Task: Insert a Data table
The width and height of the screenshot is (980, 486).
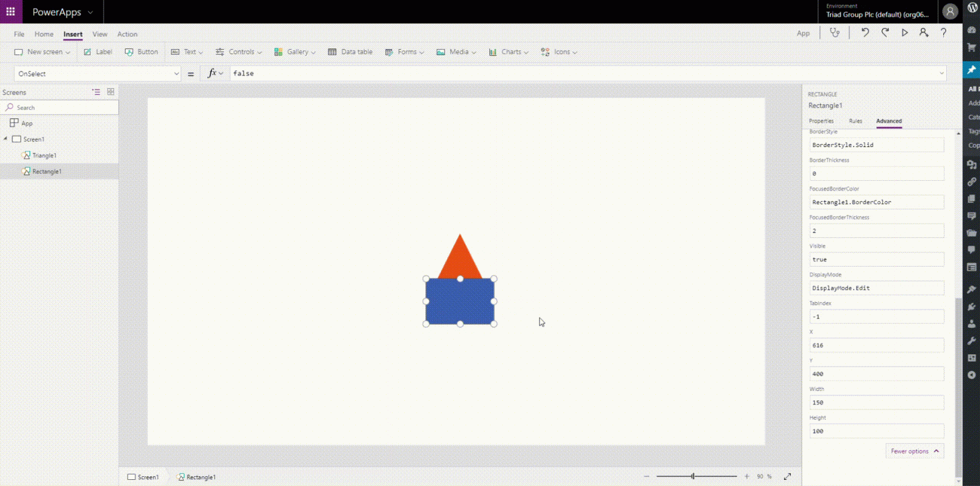Action: (x=350, y=52)
